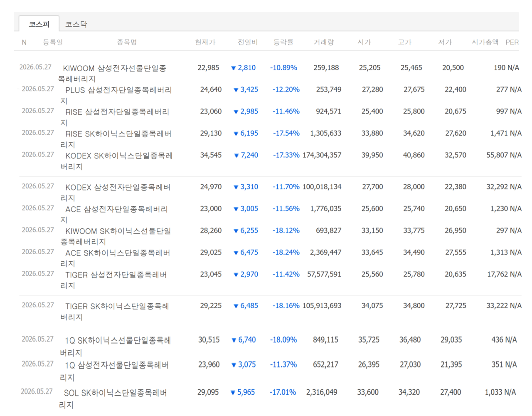Open 1Q SK하이닉스선물단일종목레버리지 link
The height and width of the screenshot is (416, 532).
point(116,346)
